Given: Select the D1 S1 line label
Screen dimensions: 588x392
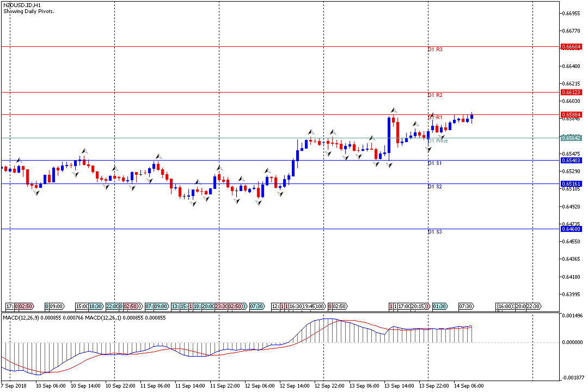Looking at the screenshot, I should [x=435, y=163].
